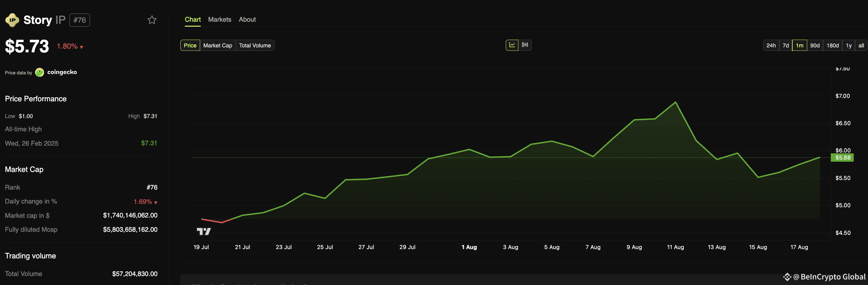Screen dimensions: 868x285
Task: Set chart range to 180d
Action: tap(833, 46)
